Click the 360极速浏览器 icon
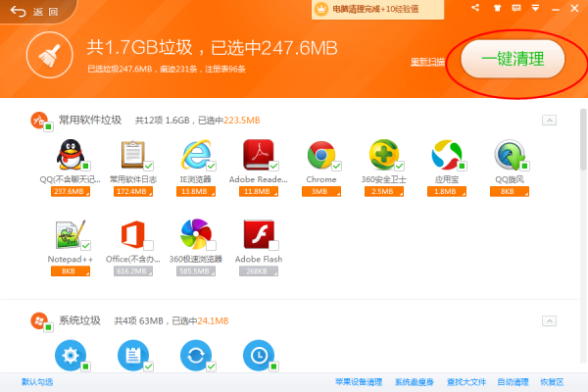The height and width of the screenshot is (392, 588). click(x=196, y=234)
